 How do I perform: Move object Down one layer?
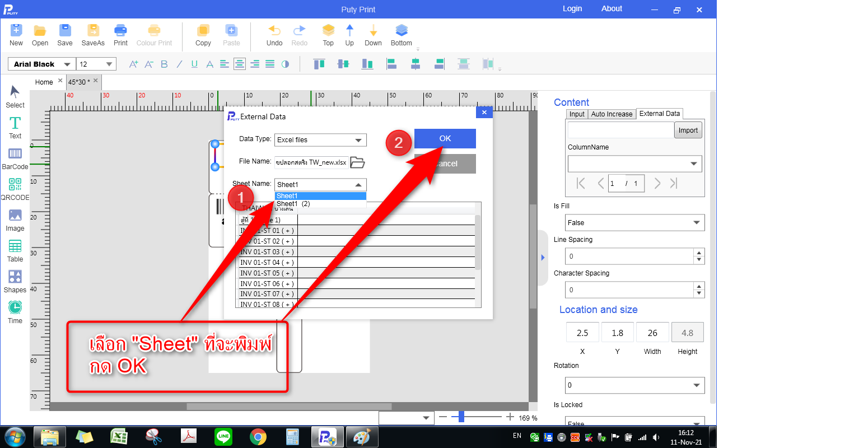click(x=373, y=30)
